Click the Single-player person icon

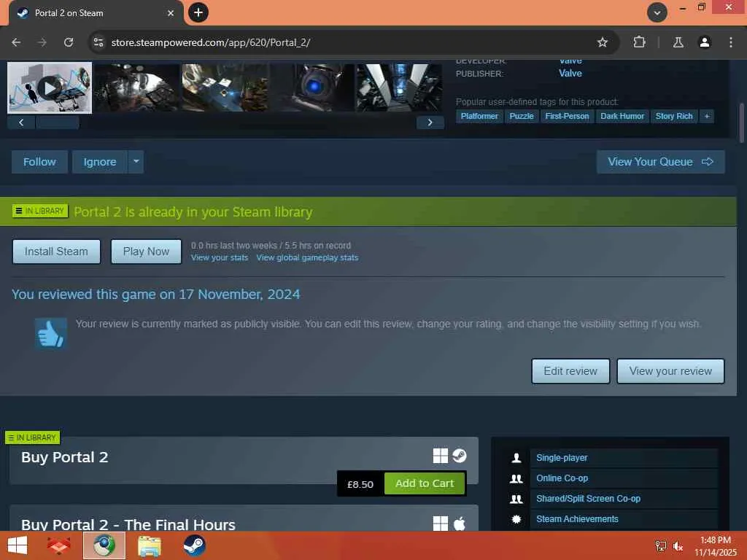[516, 458]
